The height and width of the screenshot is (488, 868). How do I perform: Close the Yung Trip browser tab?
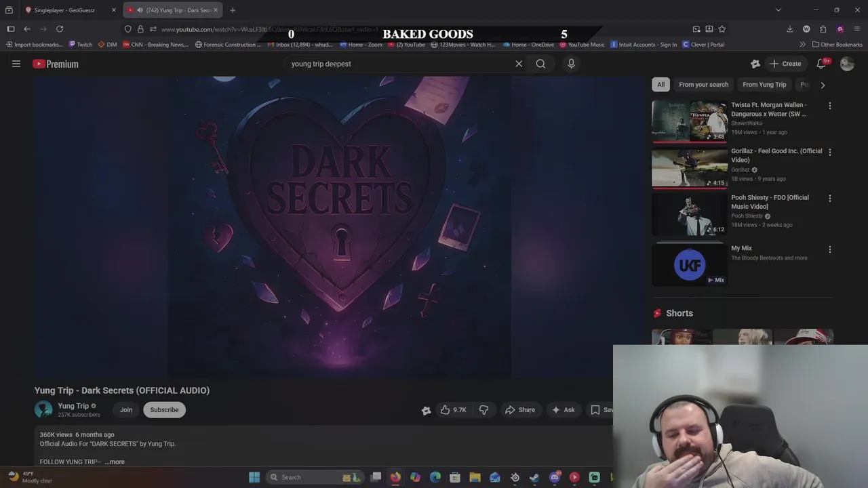[x=215, y=10]
